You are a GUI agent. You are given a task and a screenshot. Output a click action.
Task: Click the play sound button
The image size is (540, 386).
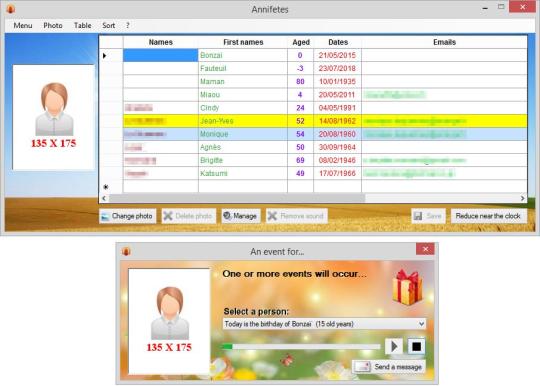(x=394, y=346)
